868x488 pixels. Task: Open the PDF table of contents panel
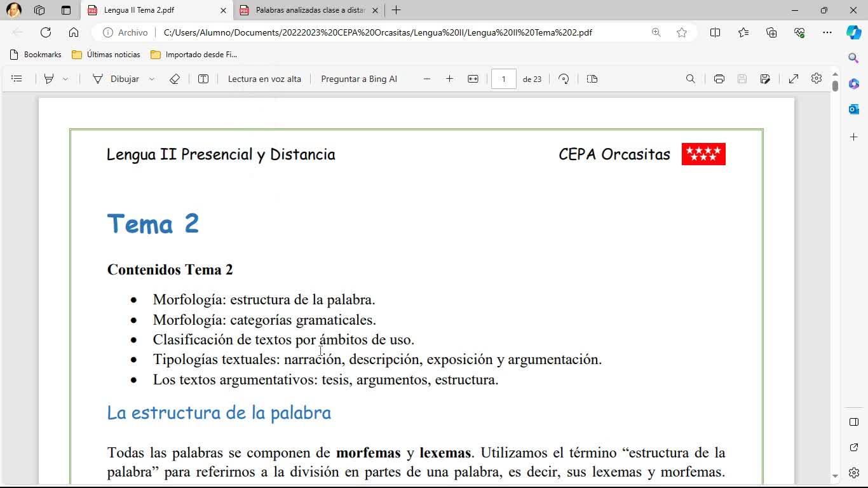(17, 79)
